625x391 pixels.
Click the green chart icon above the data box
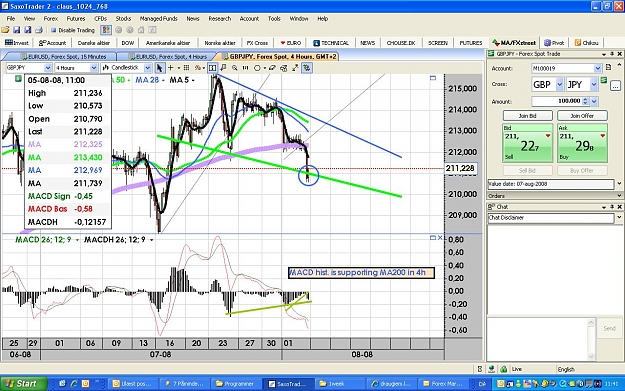click(18, 79)
